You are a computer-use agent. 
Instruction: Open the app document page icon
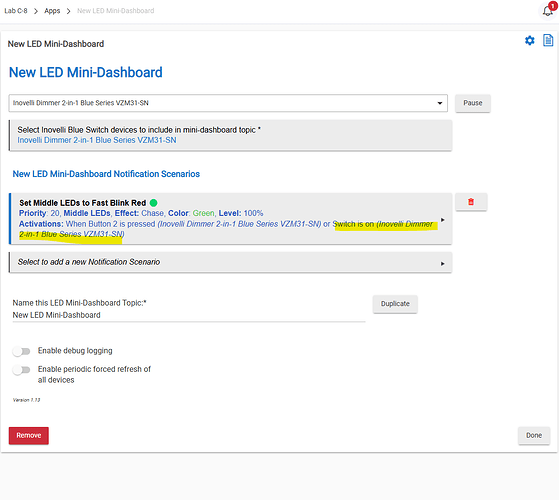click(548, 40)
